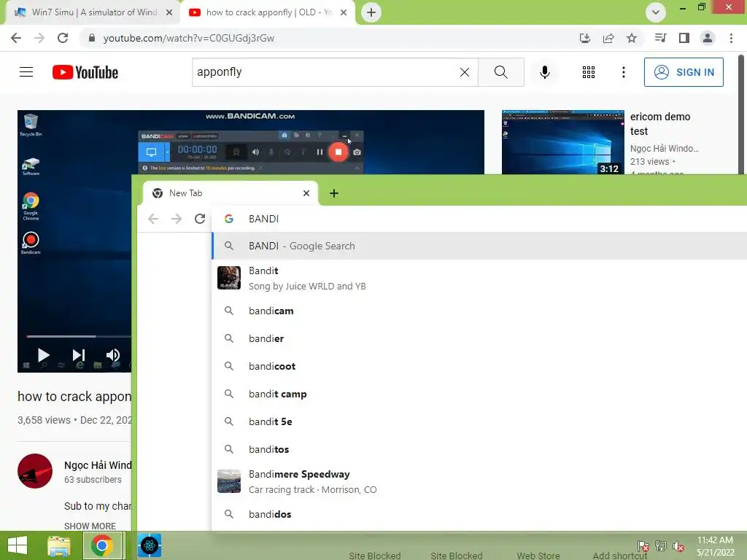Pick the bandier suggestion
The width and height of the screenshot is (747, 560).
(479, 338)
